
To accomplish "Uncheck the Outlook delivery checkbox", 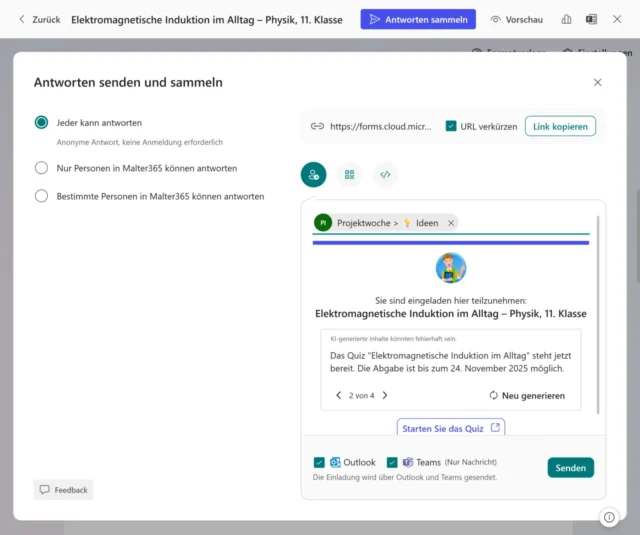I will pyautogui.click(x=319, y=462).
